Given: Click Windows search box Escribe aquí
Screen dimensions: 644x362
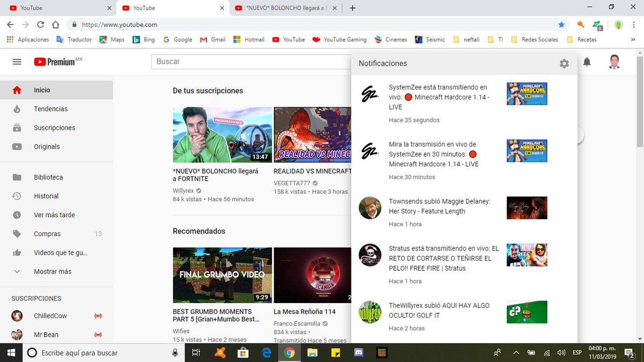Looking at the screenshot, I should click(104, 352).
